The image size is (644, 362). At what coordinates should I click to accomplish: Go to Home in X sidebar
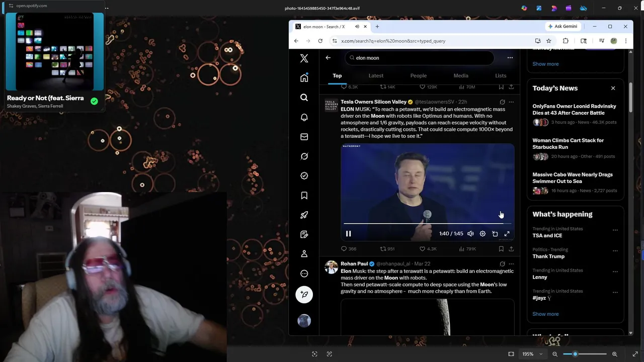[x=304, y=78]
